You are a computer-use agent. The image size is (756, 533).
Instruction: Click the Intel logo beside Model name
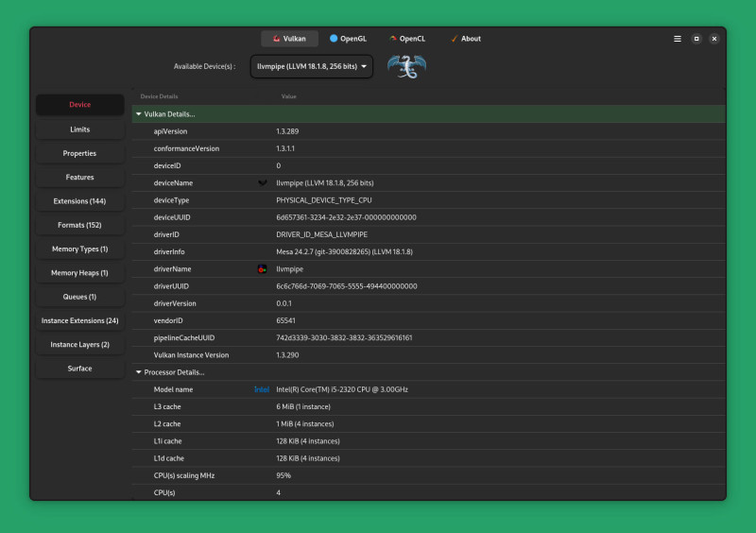(262, 389)
